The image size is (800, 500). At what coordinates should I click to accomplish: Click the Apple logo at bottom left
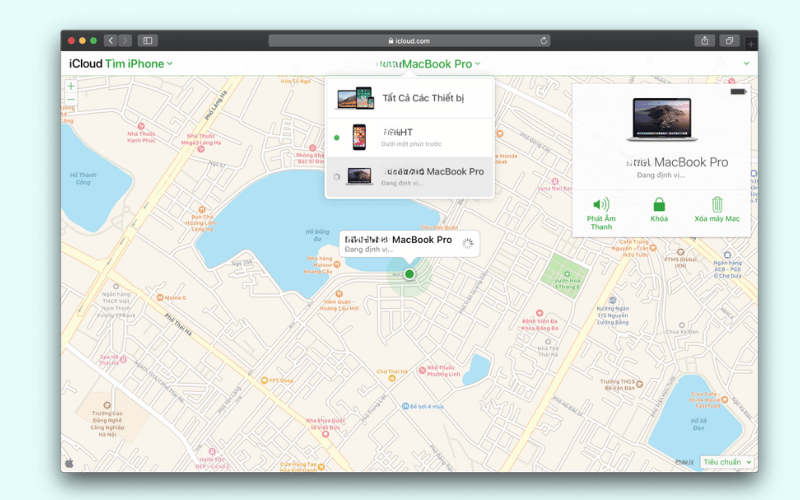[69, 463]
